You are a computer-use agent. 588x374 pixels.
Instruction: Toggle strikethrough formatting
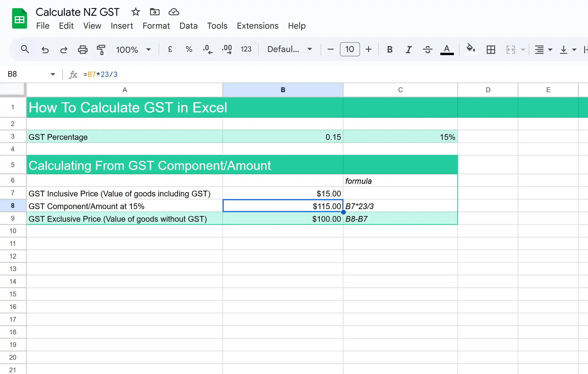coord(427,50)
